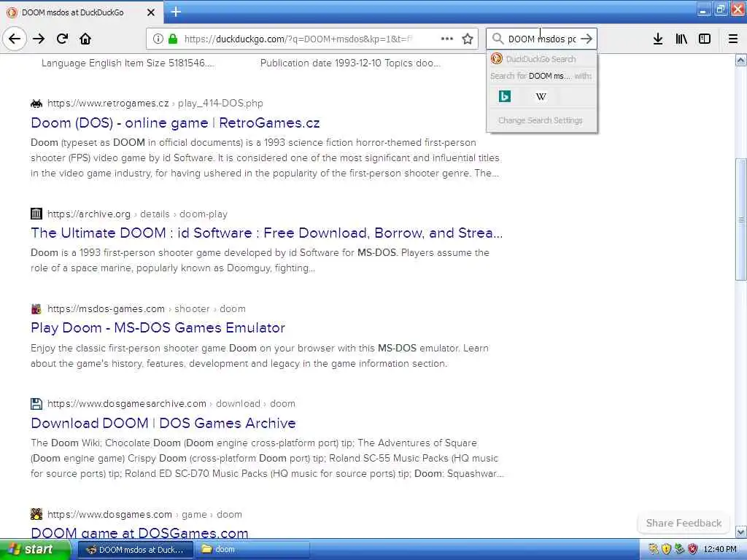The image size is (747, 560).
Task: Open Doom (DOS) - online game RetroGames.cz
Action: click(175, 122)
